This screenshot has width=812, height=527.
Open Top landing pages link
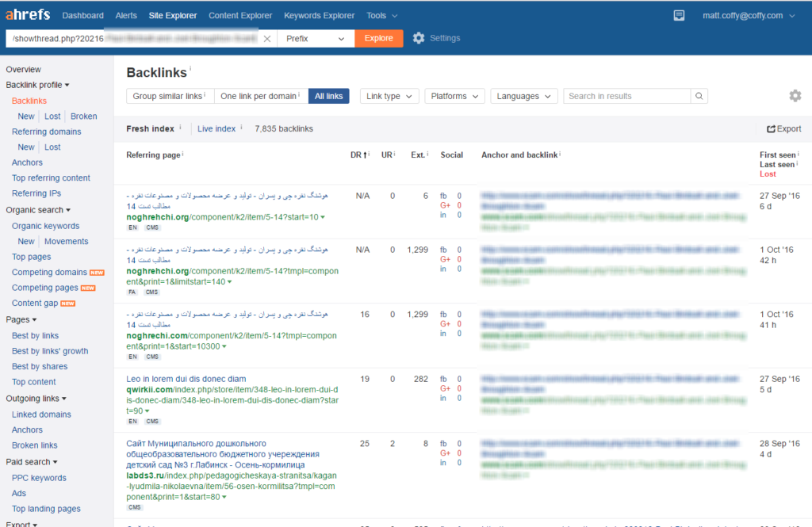46,508
